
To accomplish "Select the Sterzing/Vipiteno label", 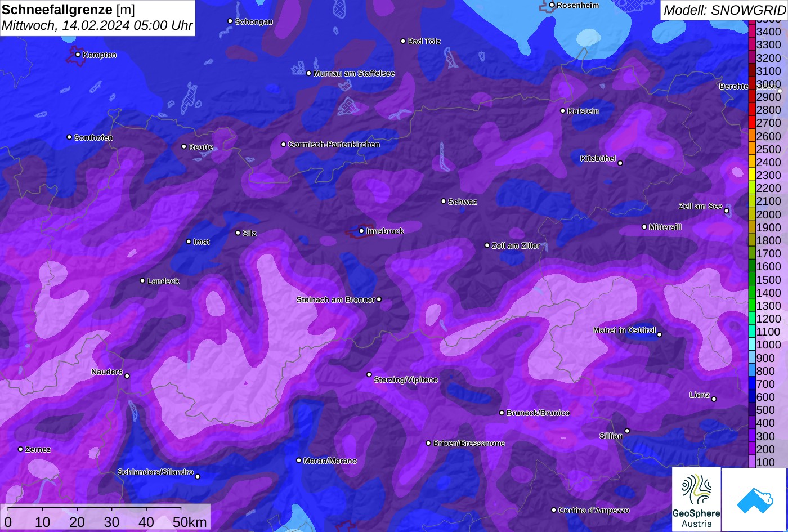I will [x=406, y=379].
